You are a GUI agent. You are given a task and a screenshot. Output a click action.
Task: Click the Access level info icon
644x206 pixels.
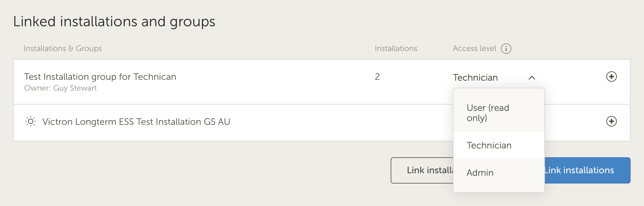pos(506,49)
